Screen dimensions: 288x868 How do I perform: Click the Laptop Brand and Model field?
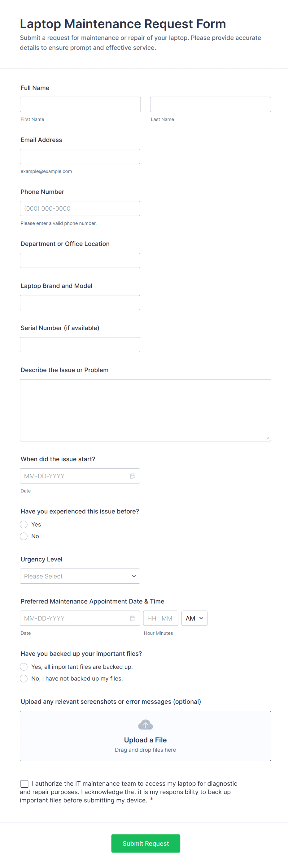point(80,303)
